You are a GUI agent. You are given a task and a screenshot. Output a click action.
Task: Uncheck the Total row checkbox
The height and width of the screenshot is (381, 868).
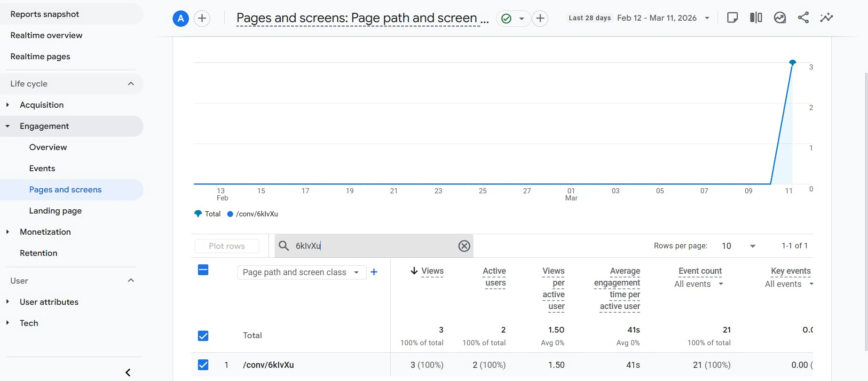point(203,336)
